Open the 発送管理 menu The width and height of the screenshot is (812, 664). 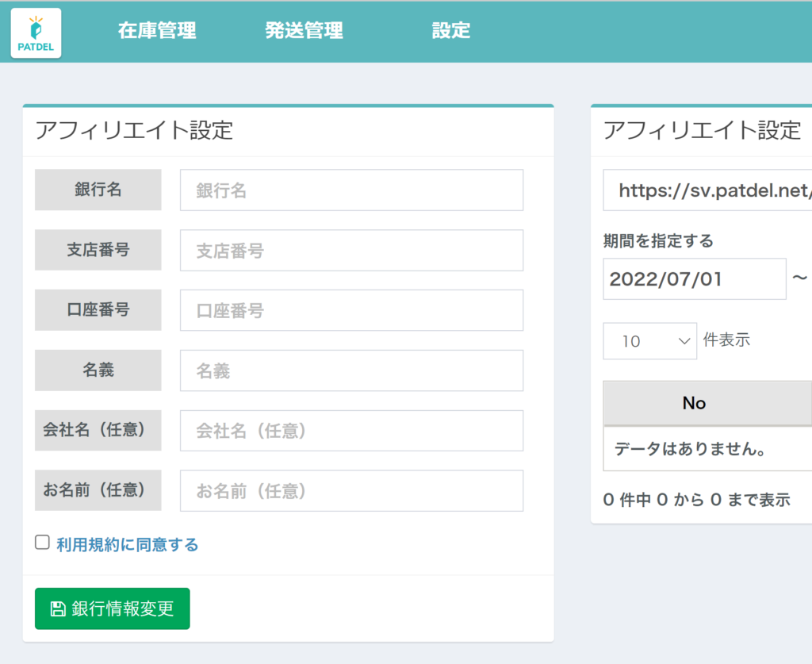304,31
